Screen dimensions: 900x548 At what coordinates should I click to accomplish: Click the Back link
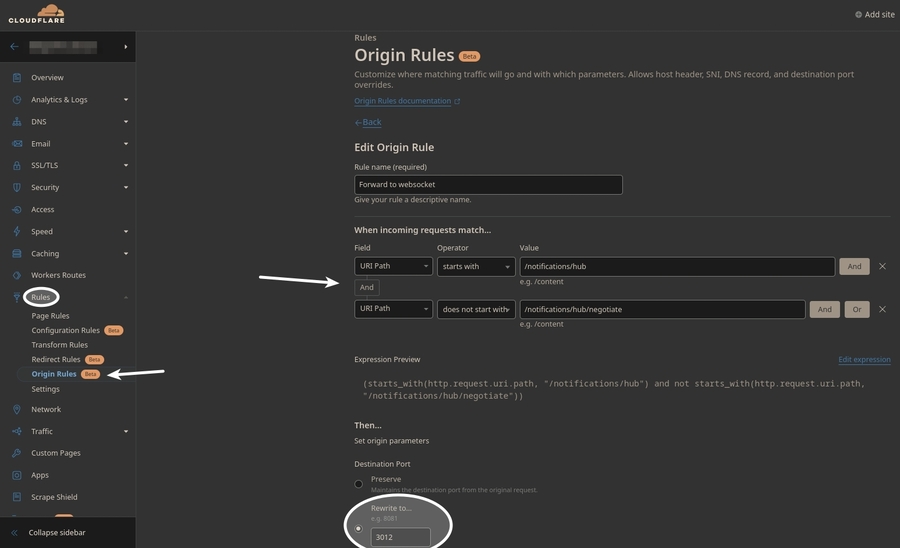371,122
